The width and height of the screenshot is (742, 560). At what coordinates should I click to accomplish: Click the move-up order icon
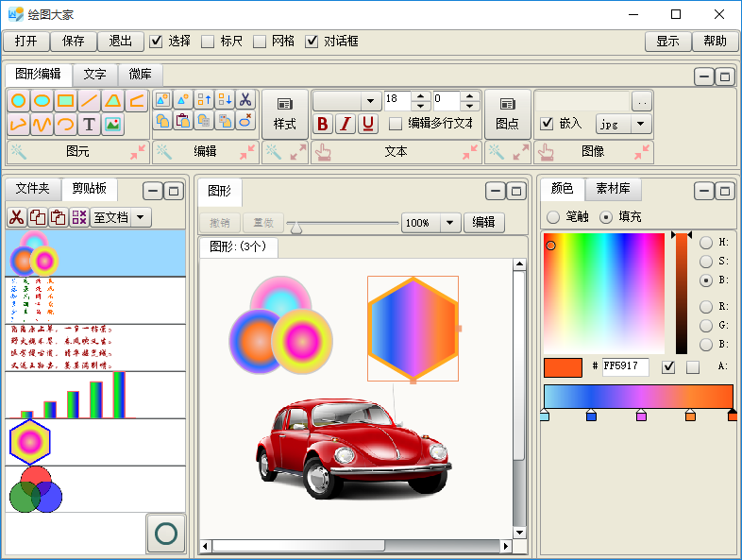tap(204, 99)
